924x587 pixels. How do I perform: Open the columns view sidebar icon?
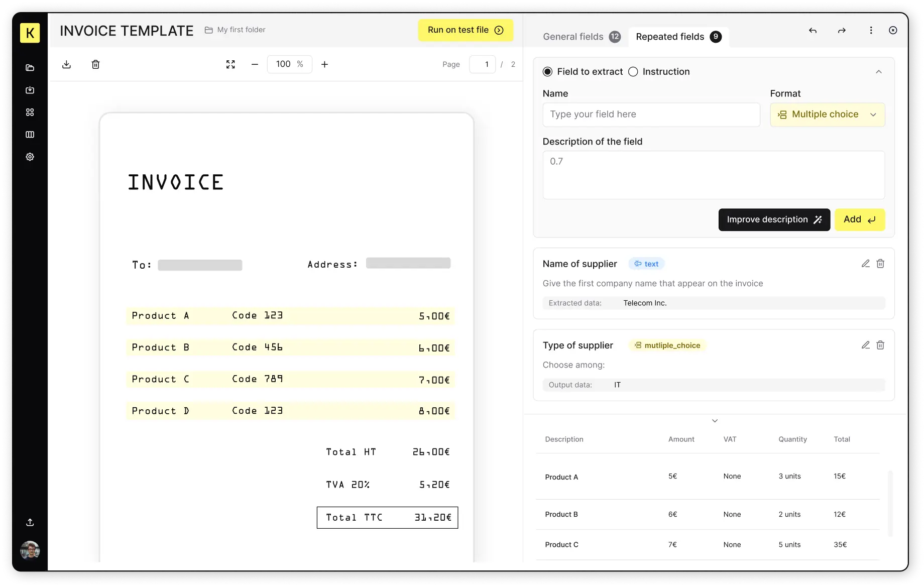pyautogui.click(x=30, y=134)
